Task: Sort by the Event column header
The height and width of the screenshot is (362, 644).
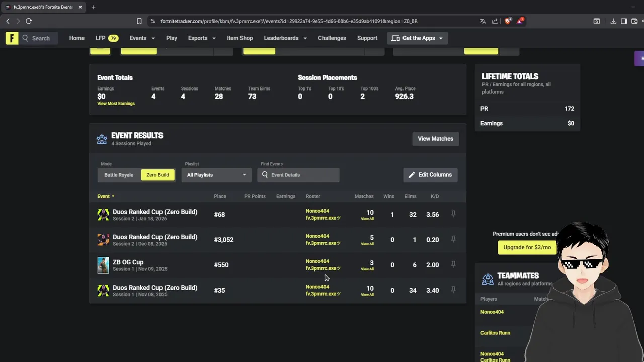Action: pos(106,196)
